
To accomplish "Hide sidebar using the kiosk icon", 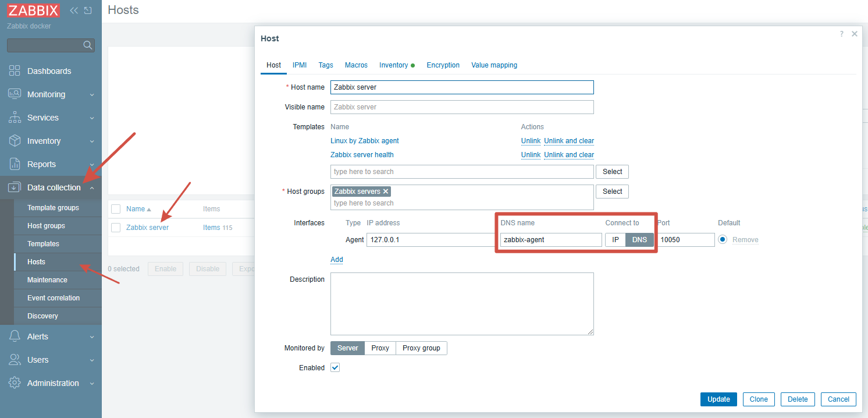I will [x=88, y=10].
